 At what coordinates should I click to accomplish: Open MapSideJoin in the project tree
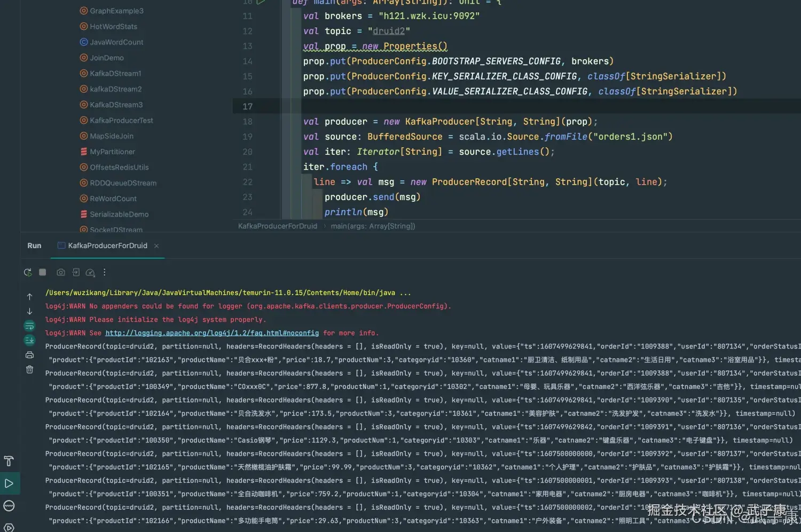[112, 136]
